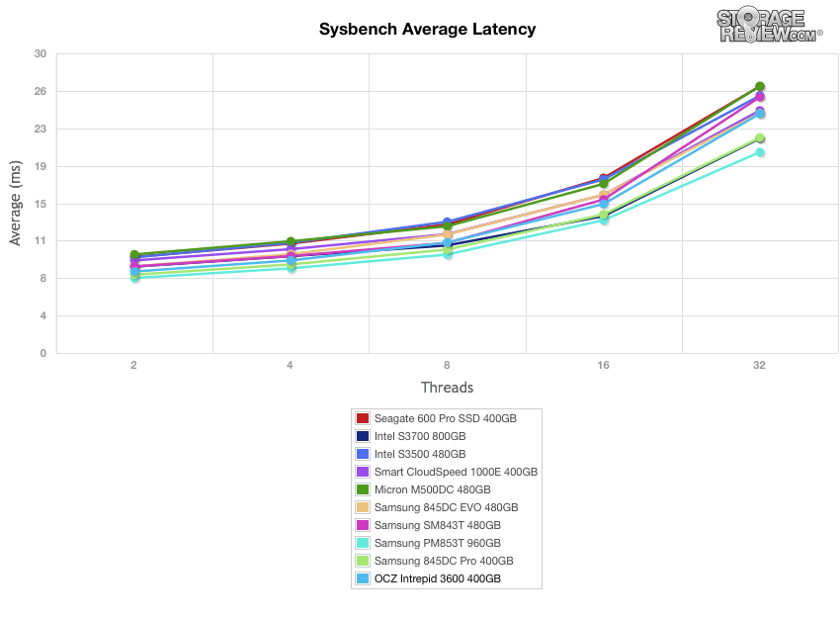Click the x-axis label 32
Screen dimensions: 840x618
pyautogui.click(x=759, y=365)
